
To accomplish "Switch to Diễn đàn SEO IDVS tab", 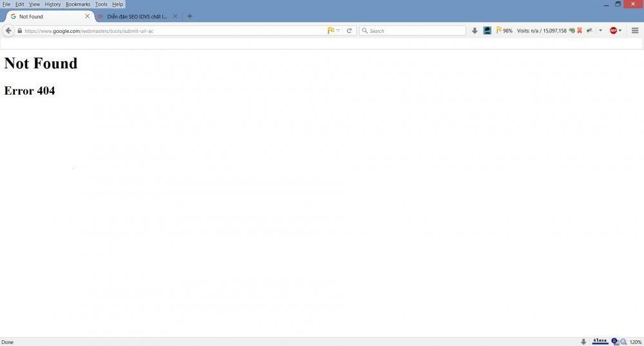I will [x=138, y=17].
